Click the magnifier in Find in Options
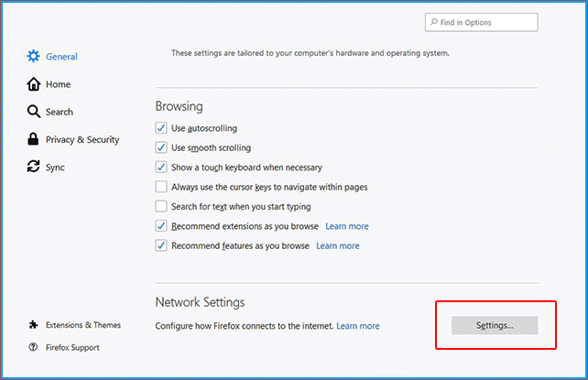Image resolution: width=588 pixels, height=380 pixels. [x=433, y=23]
